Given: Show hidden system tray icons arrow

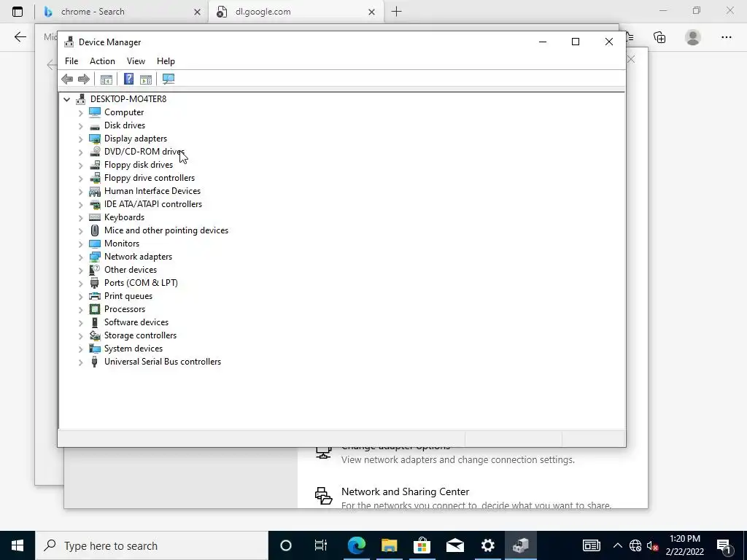Looking at the screenshot, I should tap(617, 545).
